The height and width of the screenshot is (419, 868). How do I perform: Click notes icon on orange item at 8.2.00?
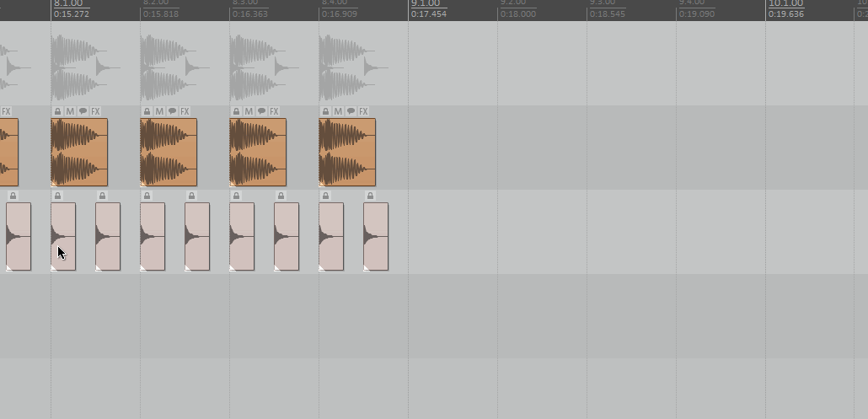click(172, 112)
